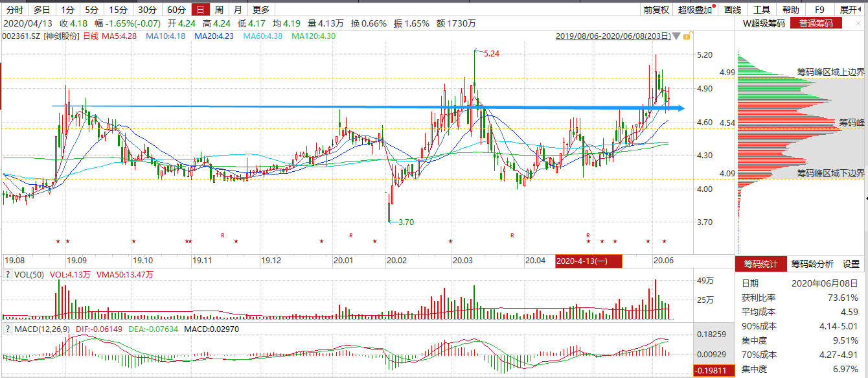Toggle 前复权 price adjustment
This screenshot has width=868, height=378.
pos(656,10)
